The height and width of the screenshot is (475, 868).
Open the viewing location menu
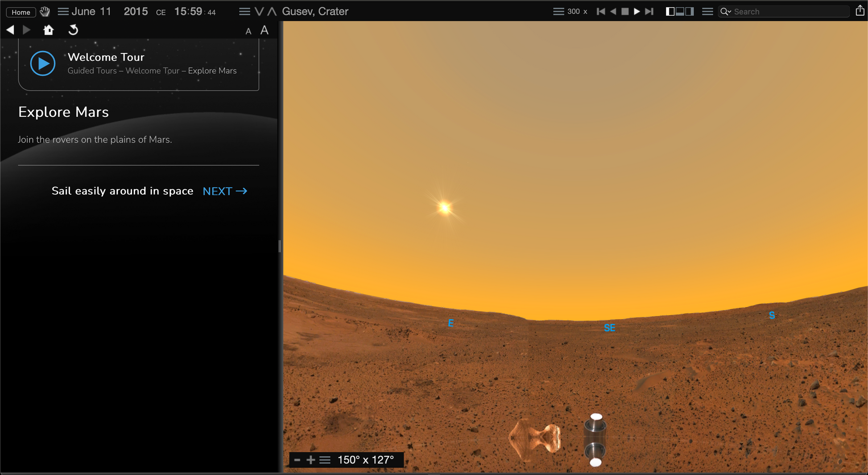click(244, 12)
